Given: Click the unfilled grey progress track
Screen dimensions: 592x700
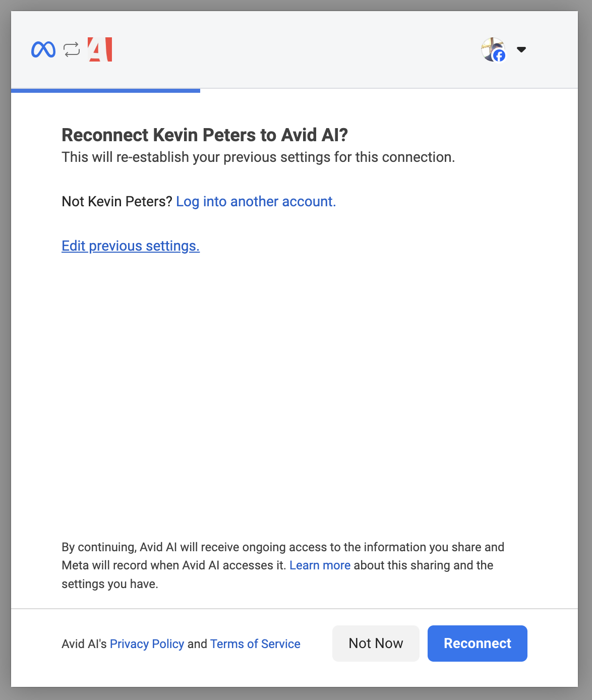Looking at the screenshot, I should [x=388, y=89].
